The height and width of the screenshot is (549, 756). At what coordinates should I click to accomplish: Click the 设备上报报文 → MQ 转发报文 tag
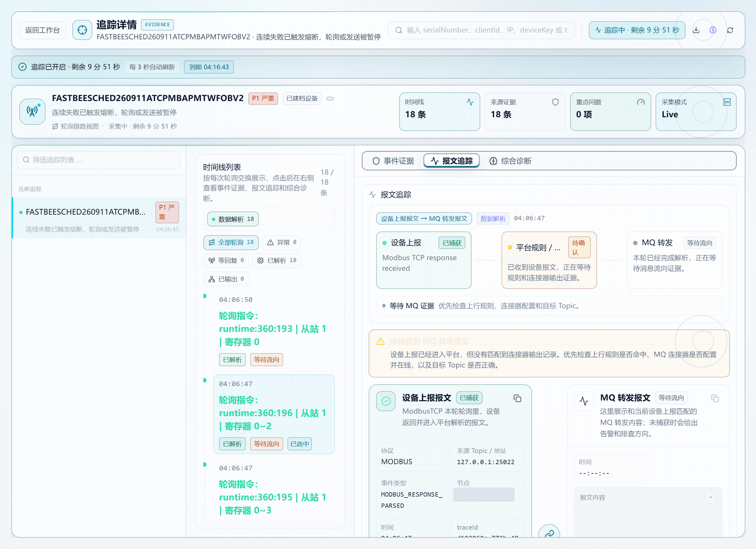click(424, 218)
